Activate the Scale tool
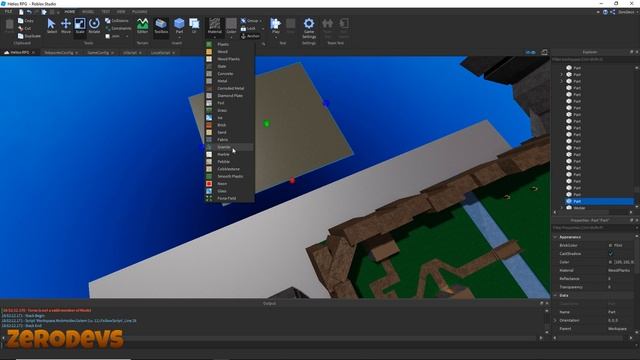This screenshot has width=640, height=360. (x=80, y=26)
